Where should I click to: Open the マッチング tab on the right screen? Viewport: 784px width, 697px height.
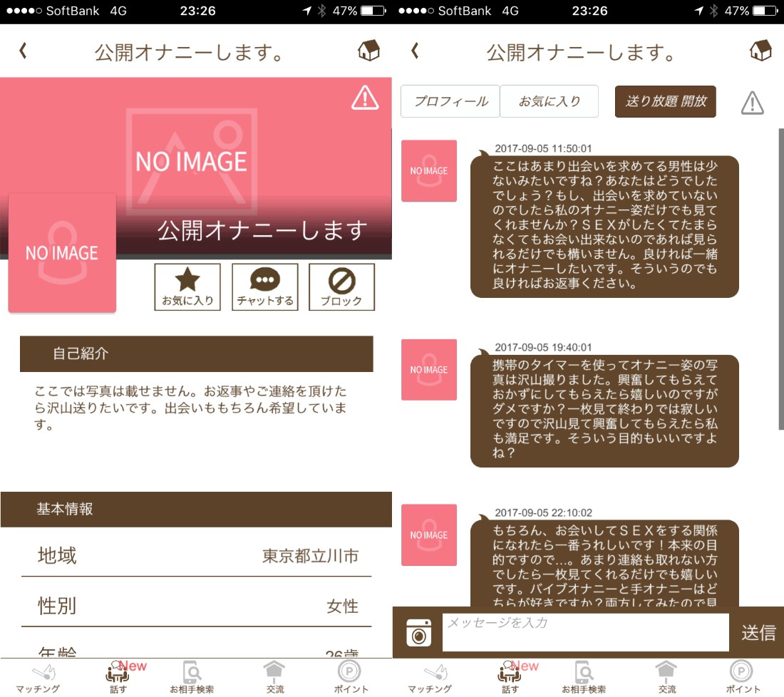point(430,678)
